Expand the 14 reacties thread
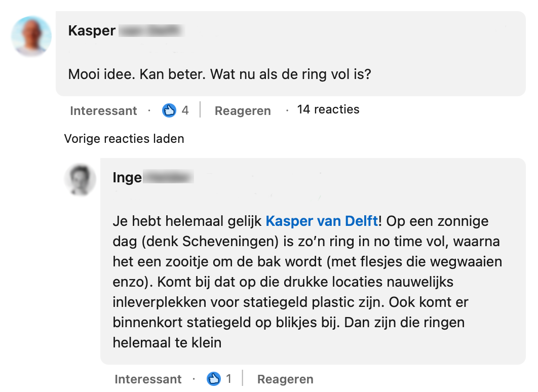Image resolution: width=538 pixels, height=392 pixels. point(328,109)
